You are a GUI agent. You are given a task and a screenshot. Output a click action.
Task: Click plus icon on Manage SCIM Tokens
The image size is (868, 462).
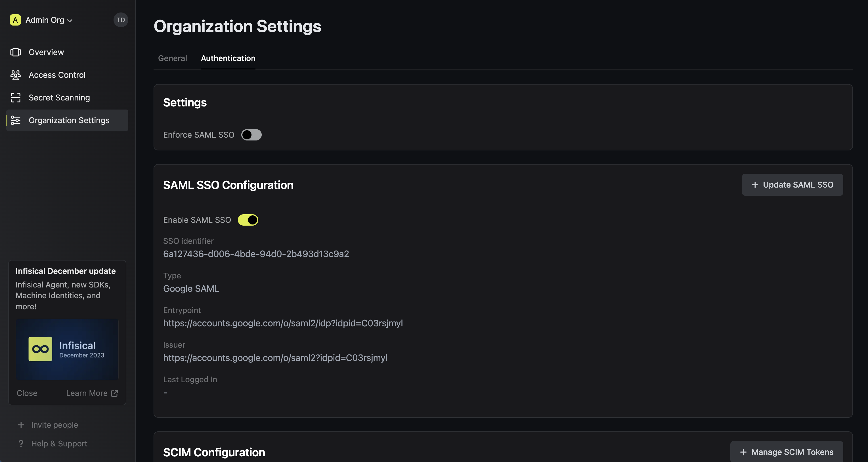[x=743, y=452]
